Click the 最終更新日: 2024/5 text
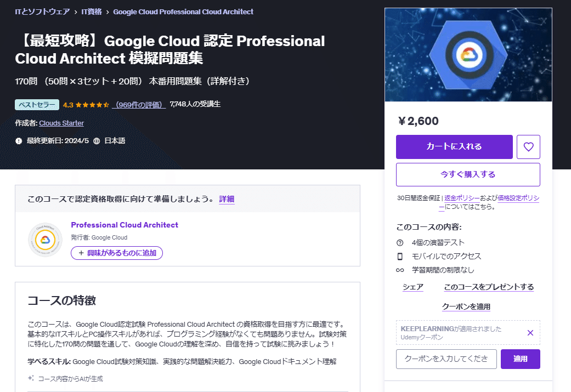The height and width of the screenshot is (392, 571). tap(58, 141)
